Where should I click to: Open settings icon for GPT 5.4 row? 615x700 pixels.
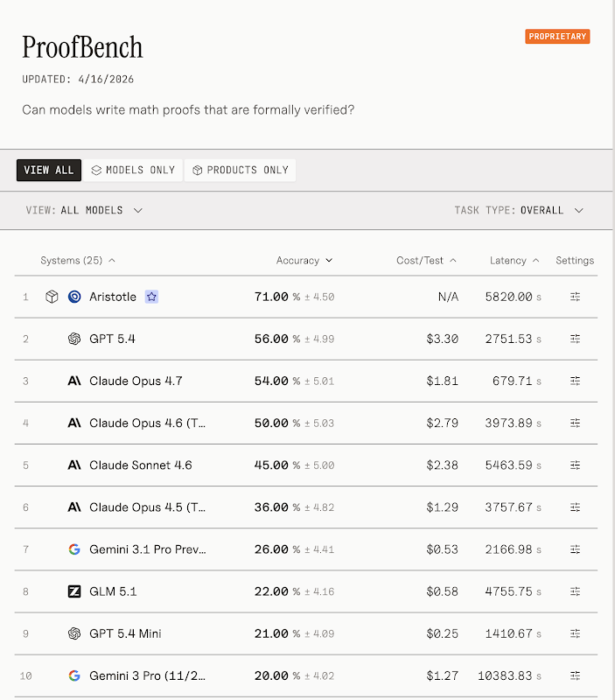[575, 339]
